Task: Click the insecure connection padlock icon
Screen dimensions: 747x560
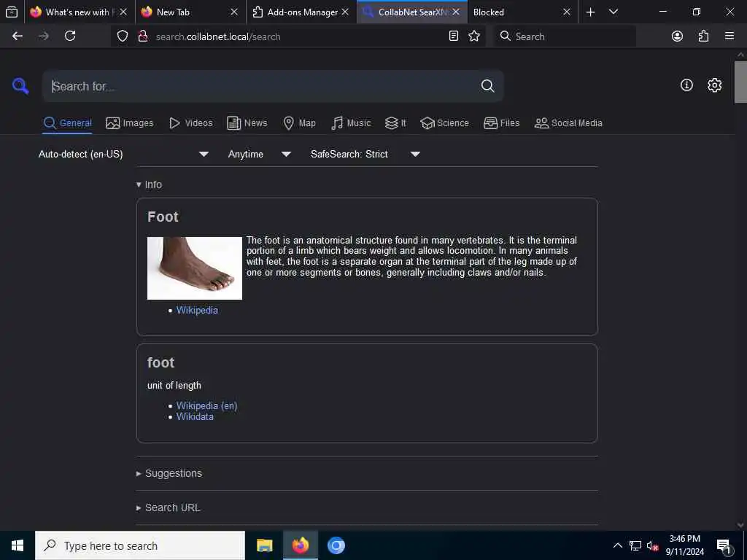Action: point(142,36)
